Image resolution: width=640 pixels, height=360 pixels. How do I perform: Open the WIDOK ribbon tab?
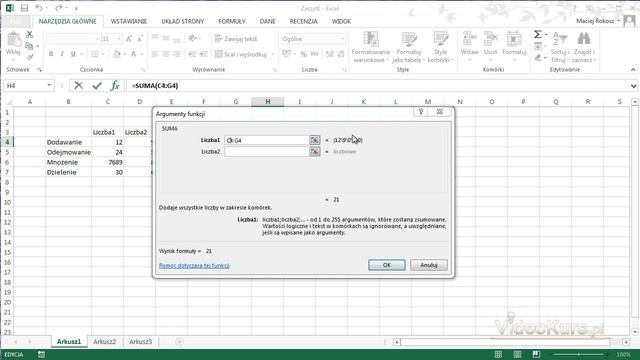(x=341, y=21)
